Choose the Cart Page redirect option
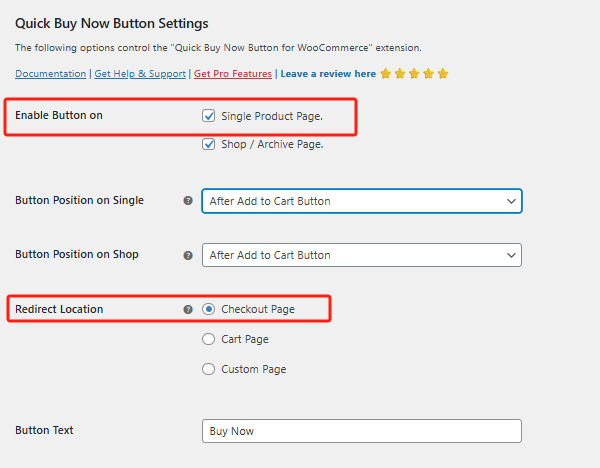600x468 pixels. (x=209, y=339)
